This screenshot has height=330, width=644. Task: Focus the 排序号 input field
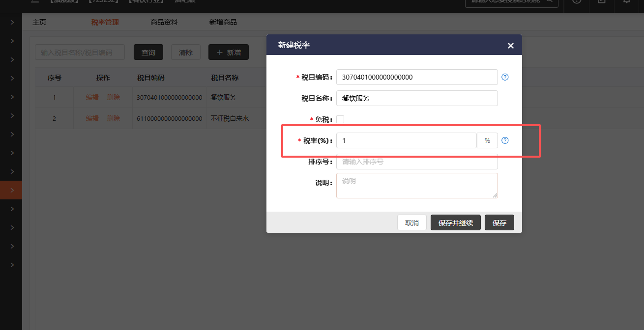tap(417, 162)
